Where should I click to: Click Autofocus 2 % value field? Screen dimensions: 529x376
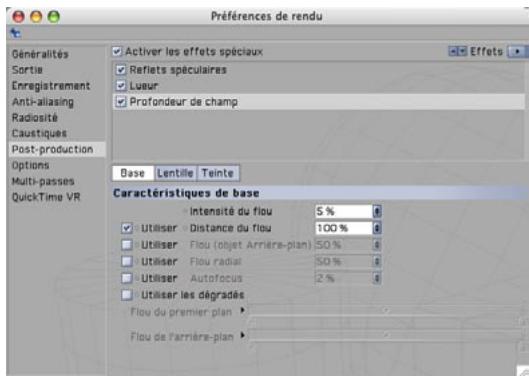[x=343, y=278]
